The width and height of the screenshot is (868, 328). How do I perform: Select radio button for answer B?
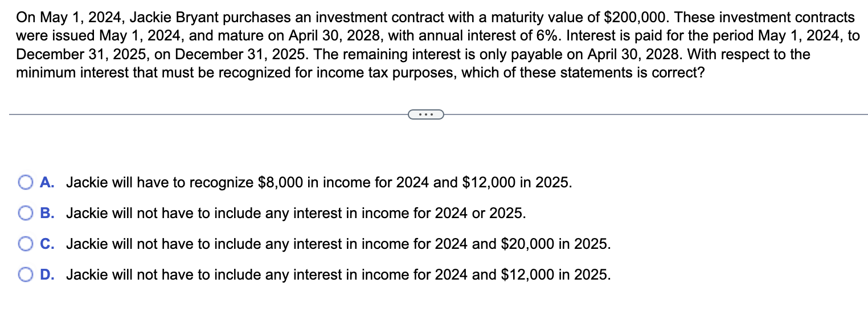[25, 213]
